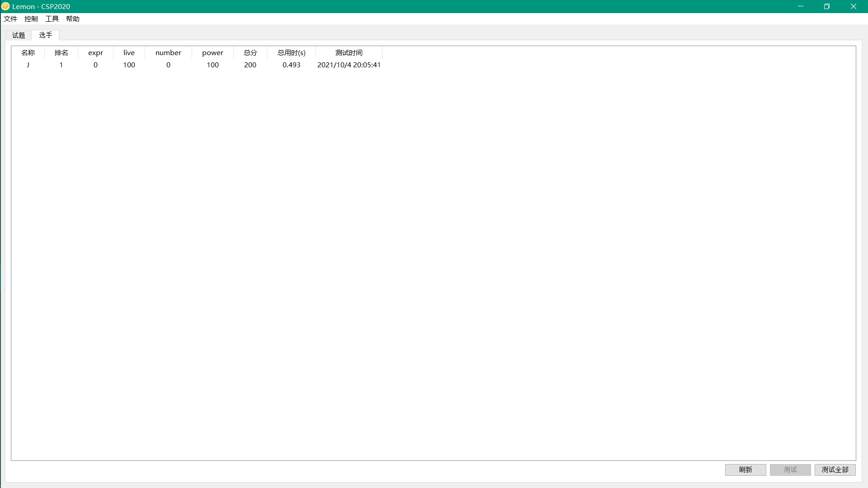
Task: Click the power score 100 cell
Action: 212,65
